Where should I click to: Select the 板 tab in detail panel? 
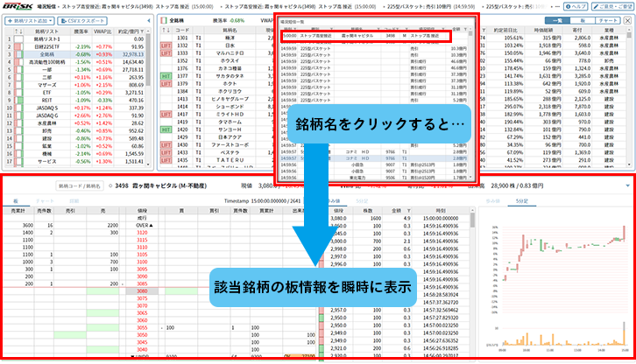coord(16,200)
